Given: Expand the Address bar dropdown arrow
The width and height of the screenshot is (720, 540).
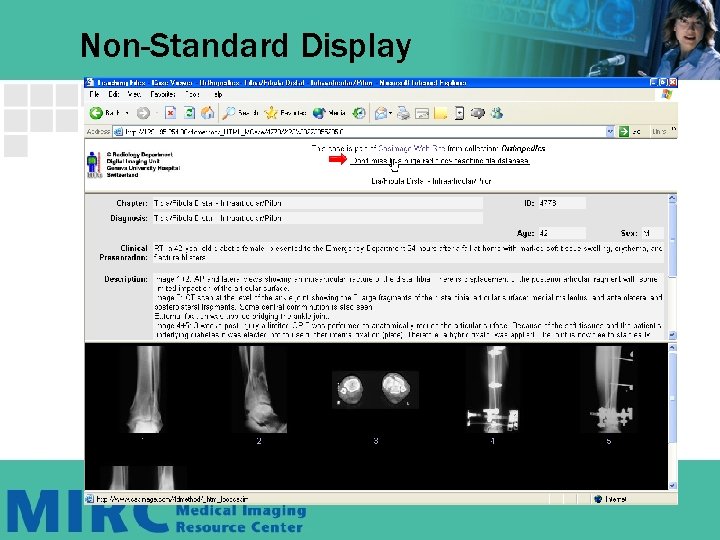Looking at the screenshot, I should pyautogui.click(x=610, y=132).
